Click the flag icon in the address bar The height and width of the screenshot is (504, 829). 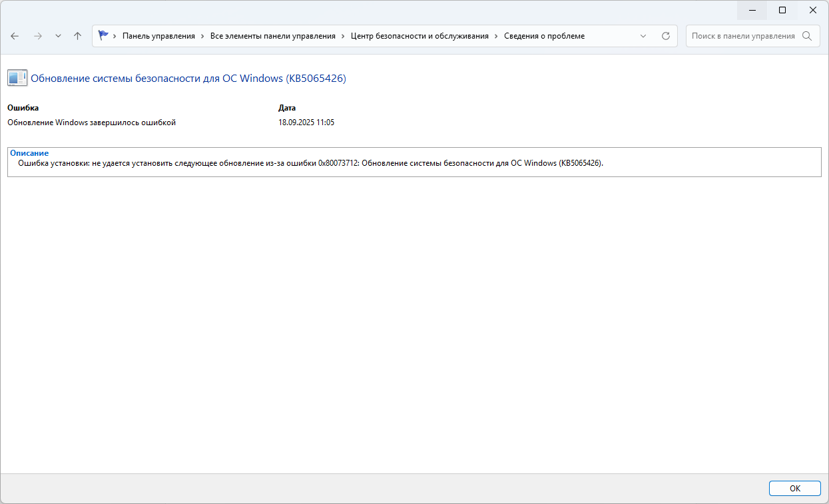point(103,36)
